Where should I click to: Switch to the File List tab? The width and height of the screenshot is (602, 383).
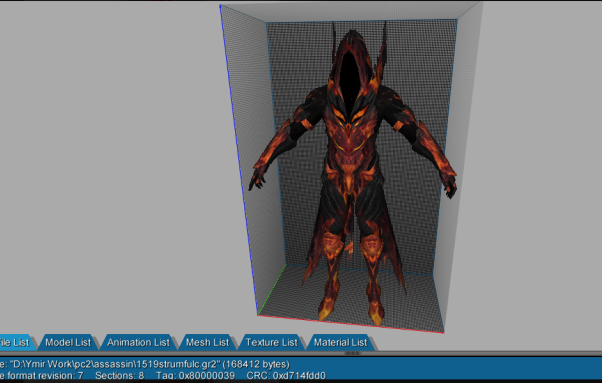tap(15, 342)
